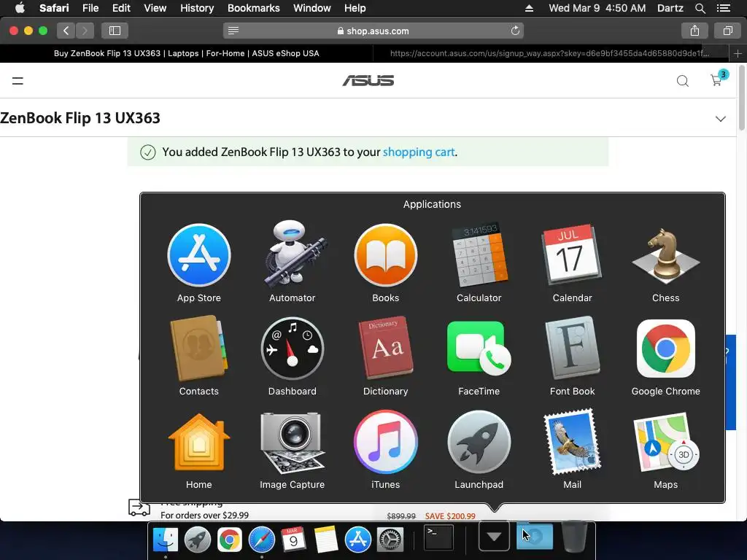Launch Image Capture from the Applications grid
The image size is (747, 560).
292,442
